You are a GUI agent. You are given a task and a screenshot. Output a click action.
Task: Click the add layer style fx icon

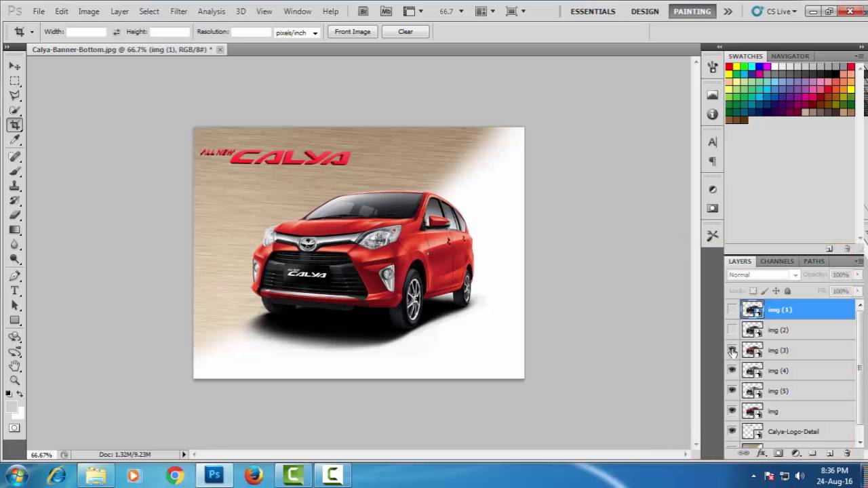click(x=762, y=453)
